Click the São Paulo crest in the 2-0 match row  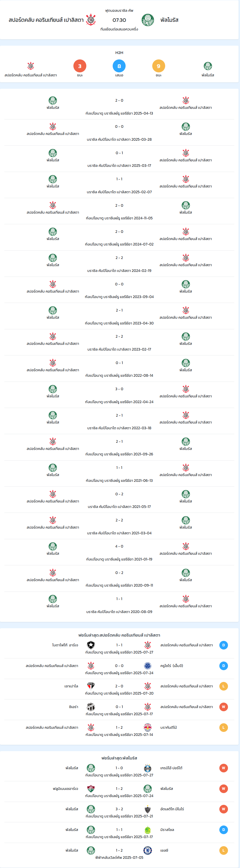pos(91,686)
